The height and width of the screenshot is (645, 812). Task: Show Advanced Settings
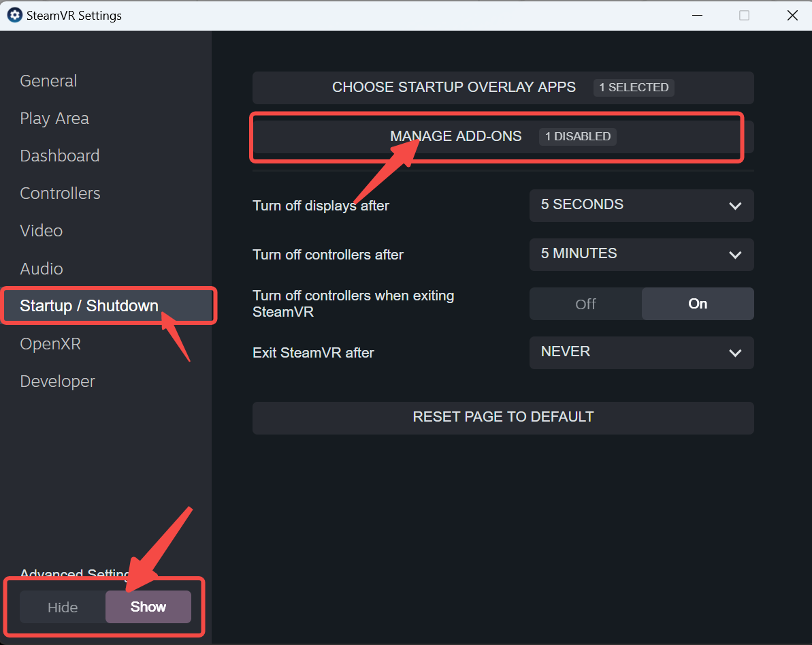pyautogui.click(x=148, y=607)
